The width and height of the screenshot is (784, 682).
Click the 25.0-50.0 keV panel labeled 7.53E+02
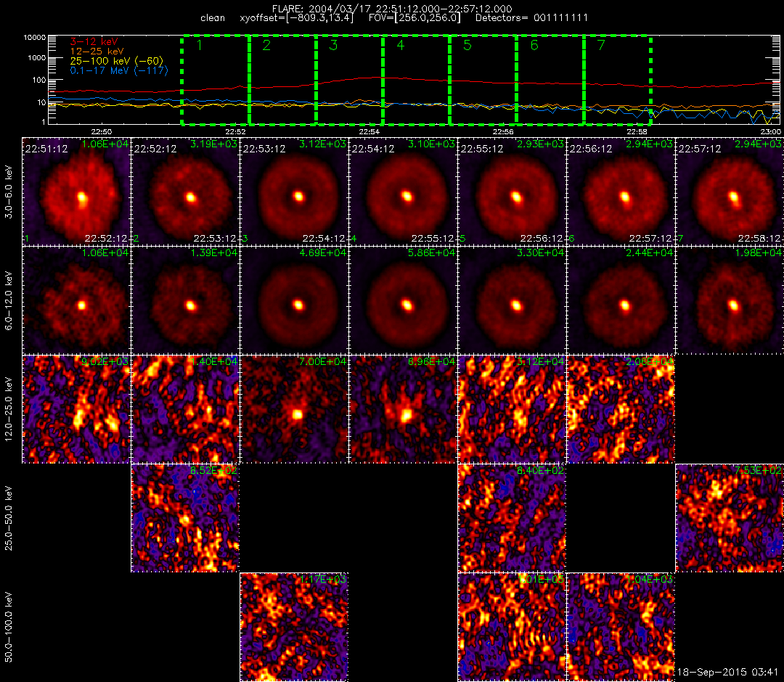coord(730,519)
